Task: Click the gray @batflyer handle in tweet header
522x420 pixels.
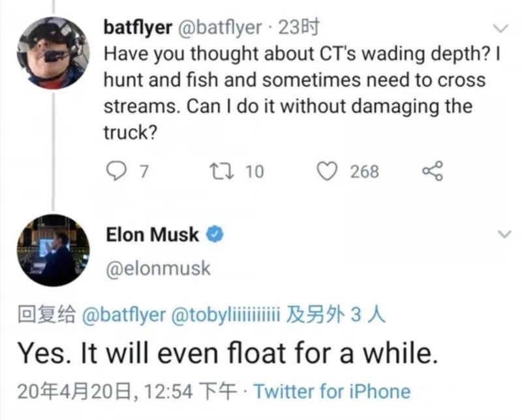Action: [220, 27]
